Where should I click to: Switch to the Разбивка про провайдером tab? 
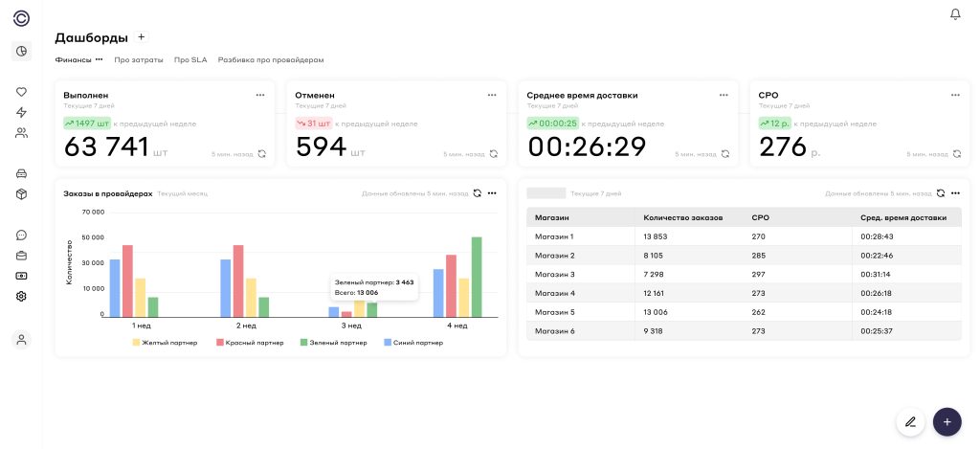pyautogui.click(x=271, y=59)
